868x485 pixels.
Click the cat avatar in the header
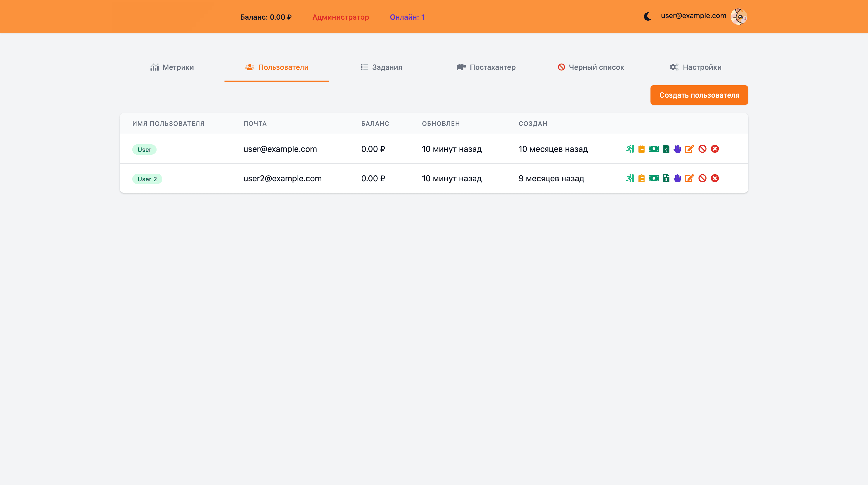[739, 17]
